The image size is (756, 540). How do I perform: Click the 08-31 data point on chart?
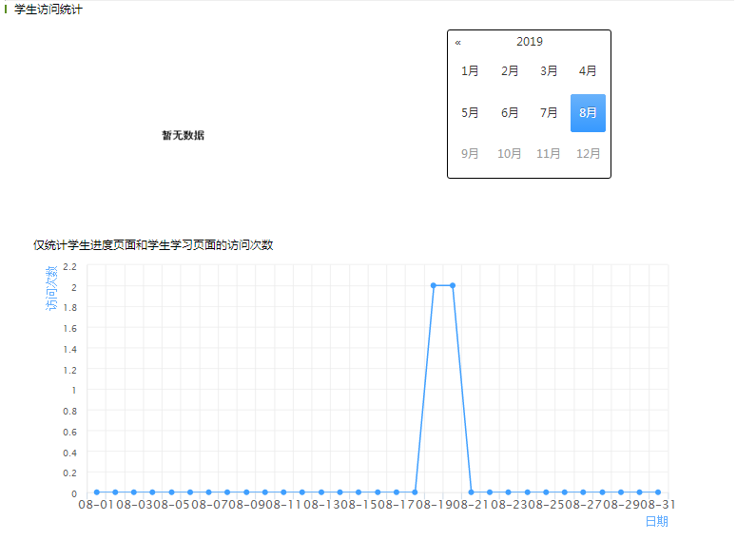point(658,492)
